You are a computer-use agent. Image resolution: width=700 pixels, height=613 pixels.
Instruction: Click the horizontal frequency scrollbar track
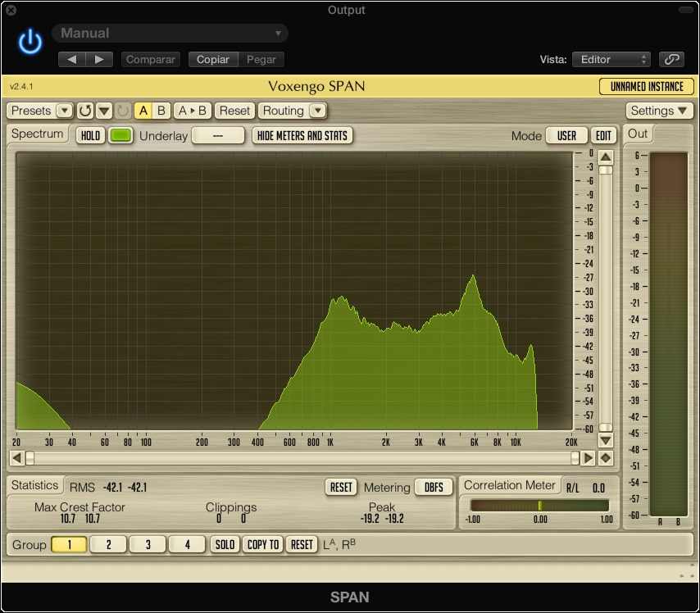[303, 458]
